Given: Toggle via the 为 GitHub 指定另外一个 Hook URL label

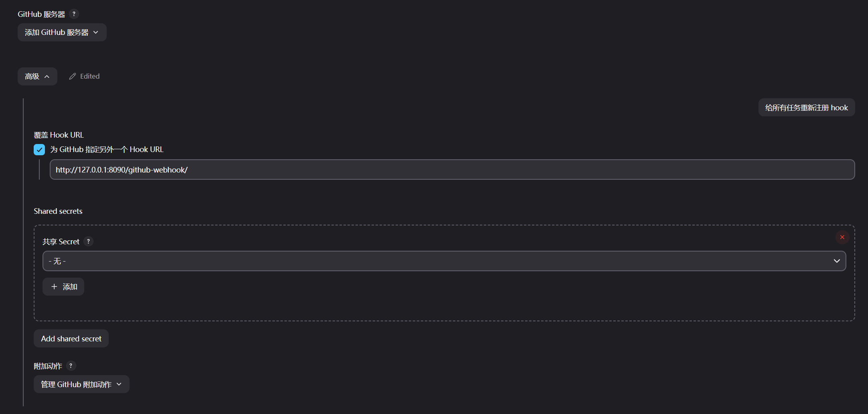Looking at the screenshot, I should point(107,150).
